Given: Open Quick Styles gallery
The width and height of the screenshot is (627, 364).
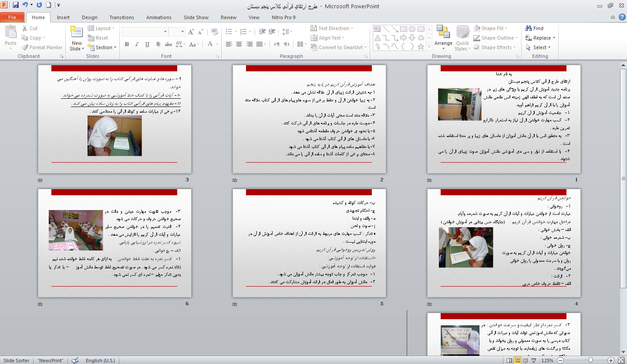Looking at the screenshot, I should [x=462, y=38].
